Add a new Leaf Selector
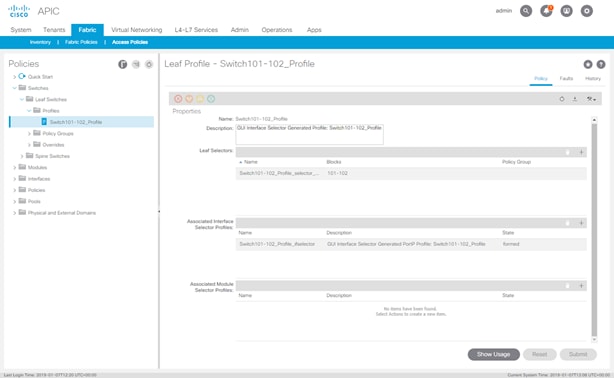 [x=581, y=152]
